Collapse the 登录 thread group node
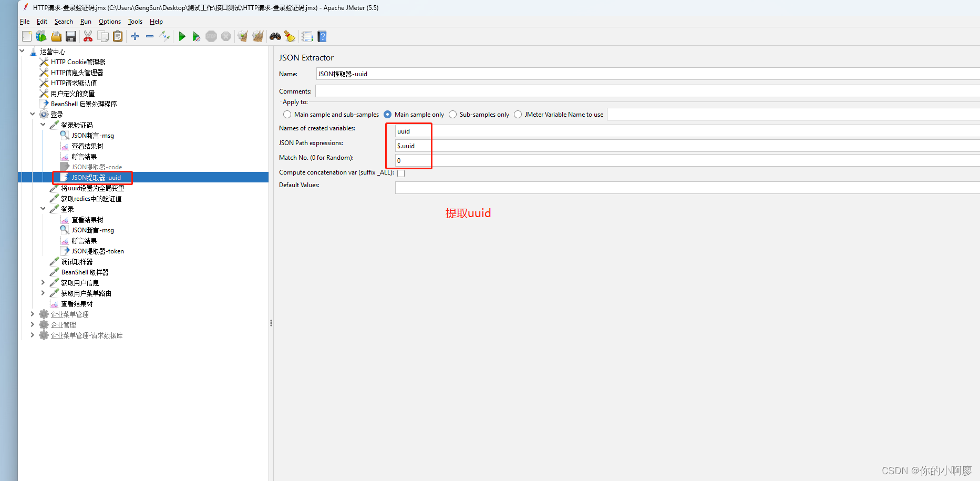 33,114
